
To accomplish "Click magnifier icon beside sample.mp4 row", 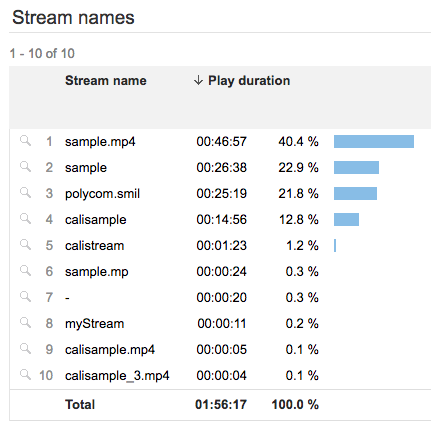I will 25,141.
